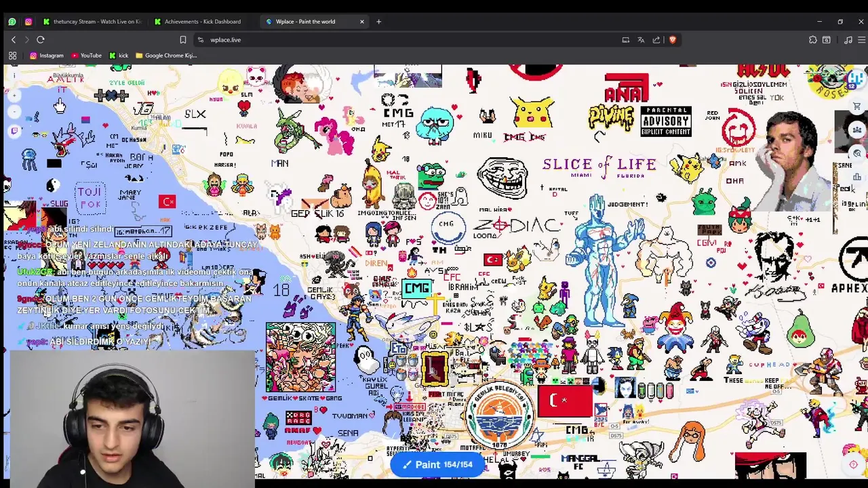Open the map info button
868x488 pixels.
(x=15, y=77)
